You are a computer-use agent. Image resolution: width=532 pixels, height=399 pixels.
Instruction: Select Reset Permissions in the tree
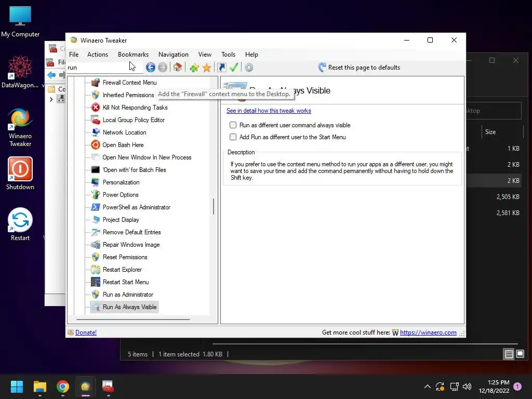[125, 257]
